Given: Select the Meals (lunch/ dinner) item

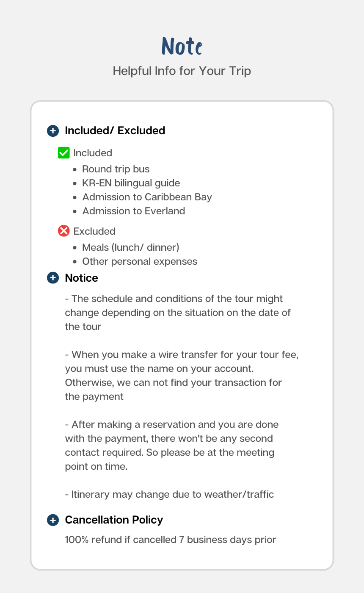Looking at the screenshot, I should 131,247.
